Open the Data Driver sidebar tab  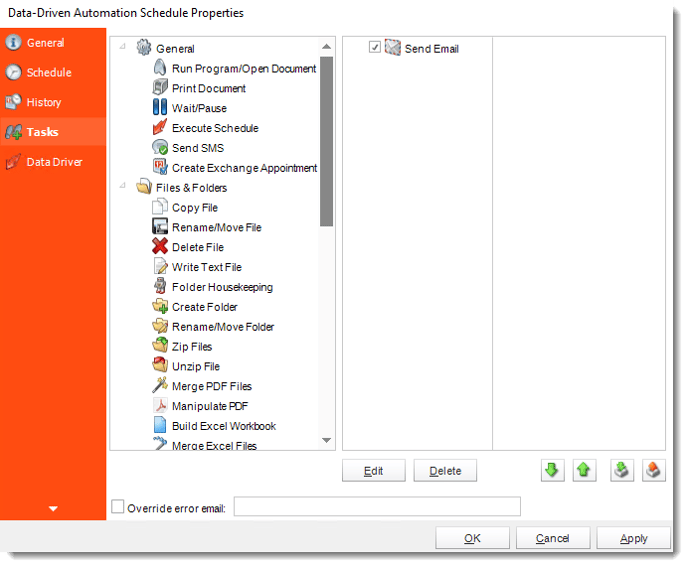click(x=53, y=162)
